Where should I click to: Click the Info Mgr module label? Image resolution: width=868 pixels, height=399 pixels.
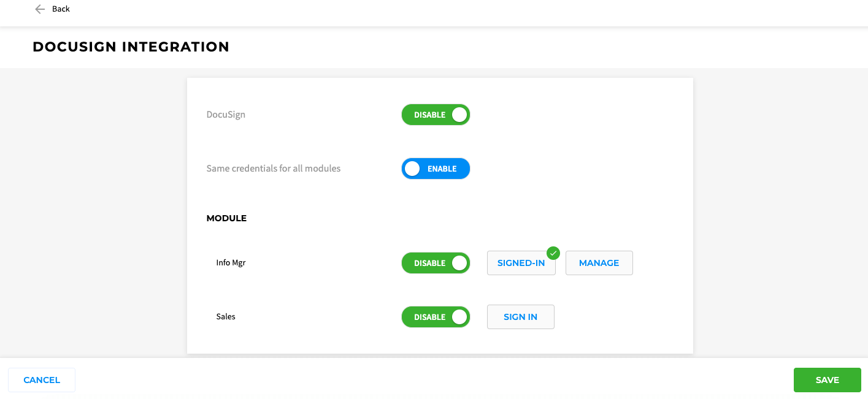[x=231, y=263]
